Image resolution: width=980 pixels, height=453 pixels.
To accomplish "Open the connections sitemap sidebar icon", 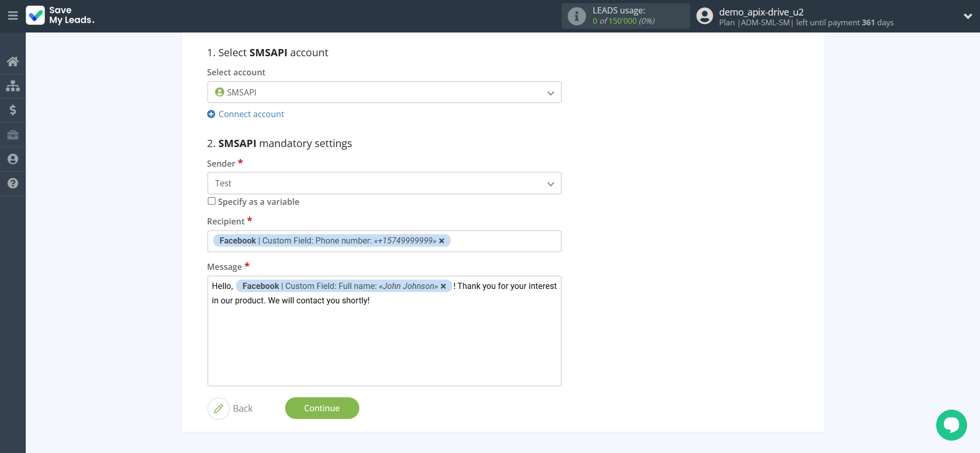I will point(13,86).
